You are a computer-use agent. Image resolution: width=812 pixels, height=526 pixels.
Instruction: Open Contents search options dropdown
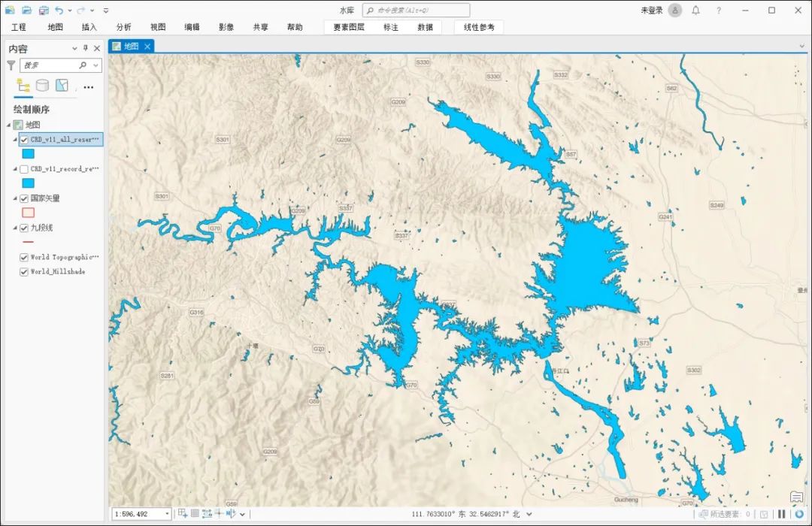coord(95,66)
